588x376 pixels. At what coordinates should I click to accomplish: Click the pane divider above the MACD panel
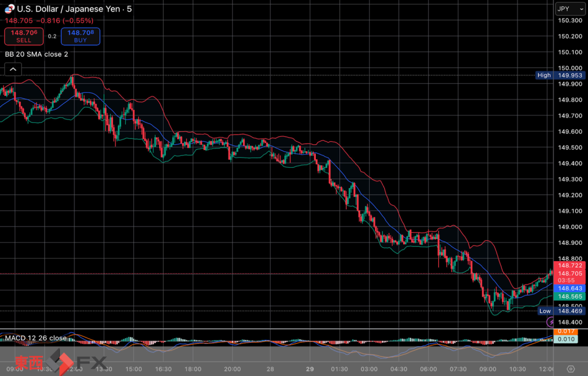coord(276,329)
